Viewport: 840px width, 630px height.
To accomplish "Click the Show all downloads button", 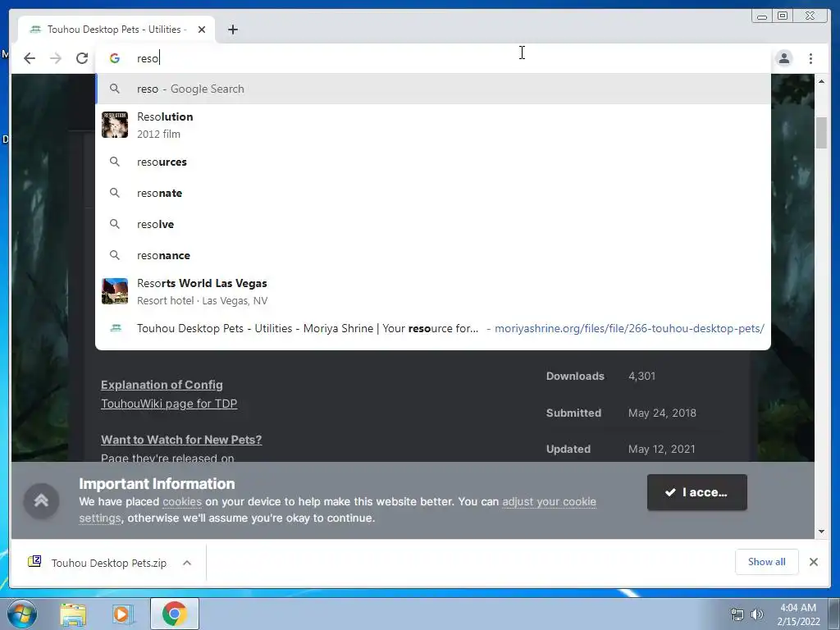I will click(767, 562).
